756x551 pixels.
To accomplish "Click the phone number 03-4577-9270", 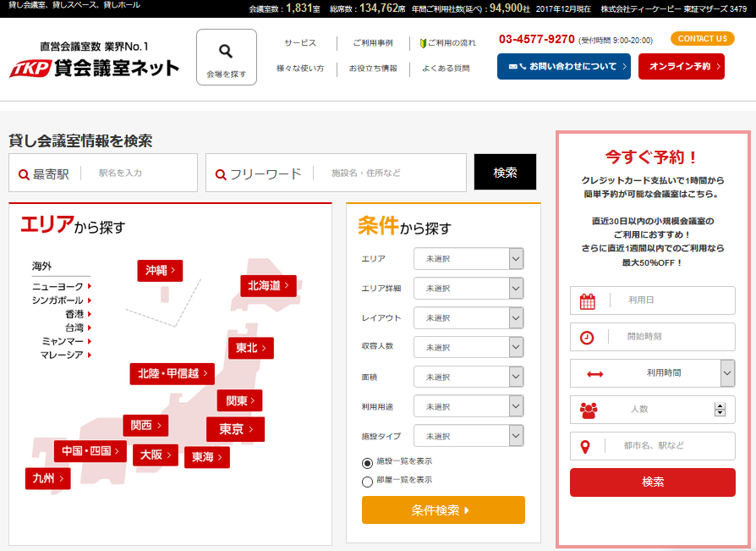I will [x=537, y=40].
